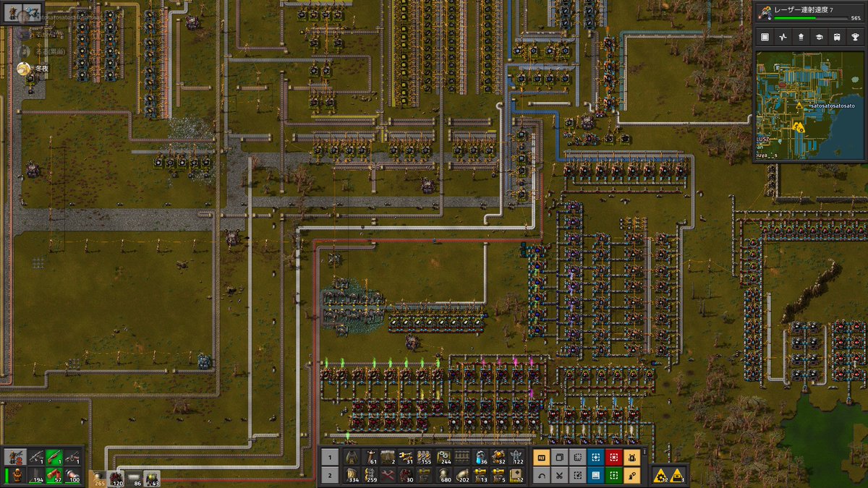Image resolution: width=868 pixels, height=488 pixels.
Task: Open the blue blueprint shortcut
Action: (x=595, y=457)
